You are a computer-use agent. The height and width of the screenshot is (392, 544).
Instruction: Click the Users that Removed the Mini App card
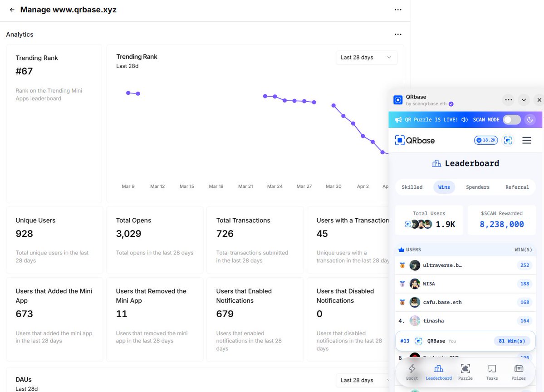tap(155, 319)
